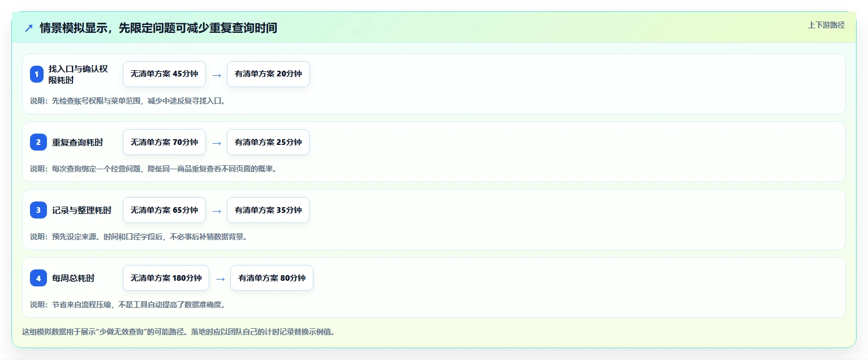Click the step 1 number badge

(37, 74)
